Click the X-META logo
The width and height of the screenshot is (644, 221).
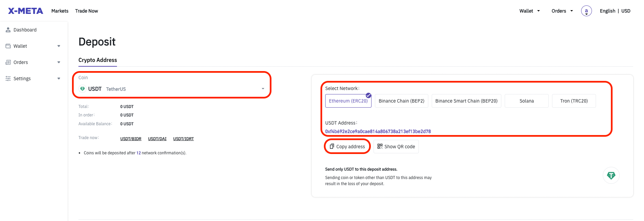[26, 11]
